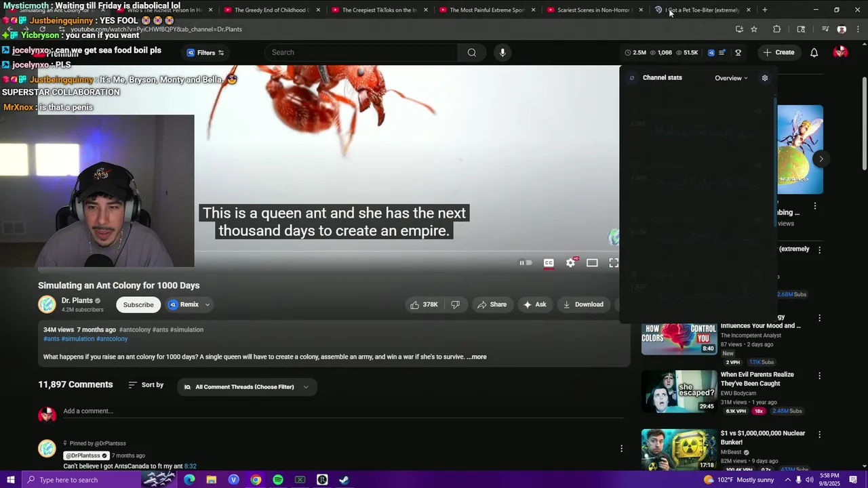This screenshot has width=868, height=488.
Task: Open File Explorer from the taskbar
Action: [212, 480]
